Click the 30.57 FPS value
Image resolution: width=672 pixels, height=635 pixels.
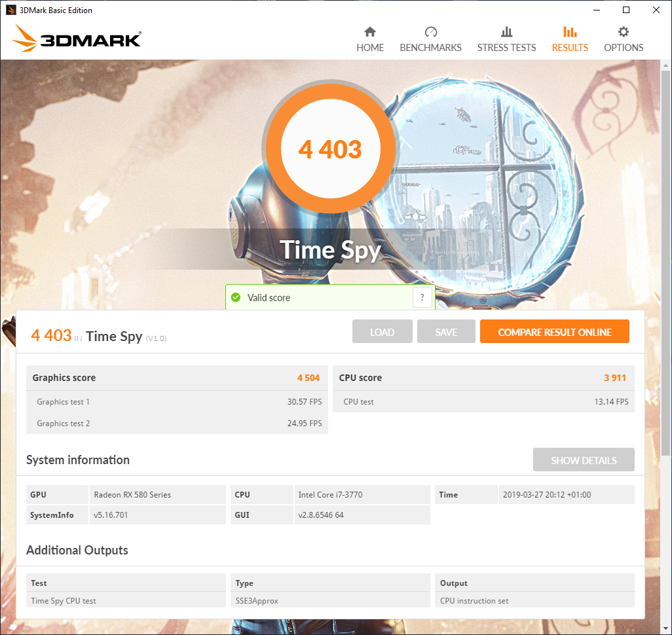point(305,402)
